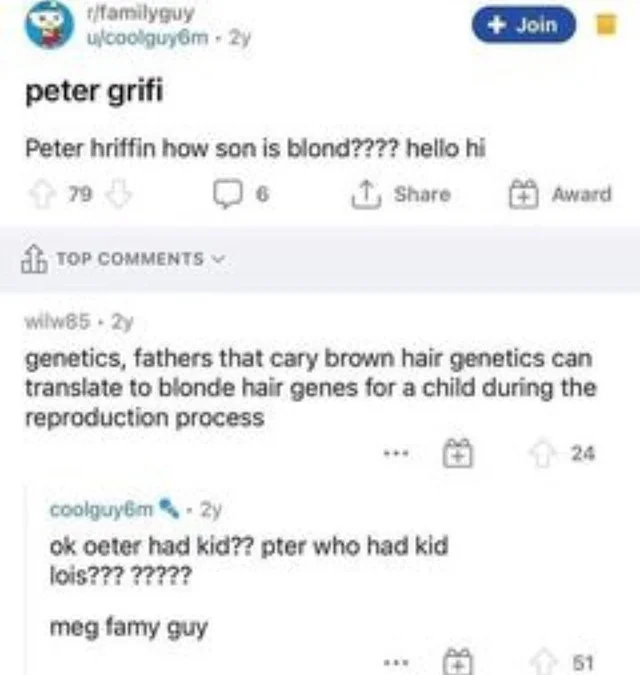
Task: Open three-dot menu on coolguy6m reply
Action: coord(396,662)
